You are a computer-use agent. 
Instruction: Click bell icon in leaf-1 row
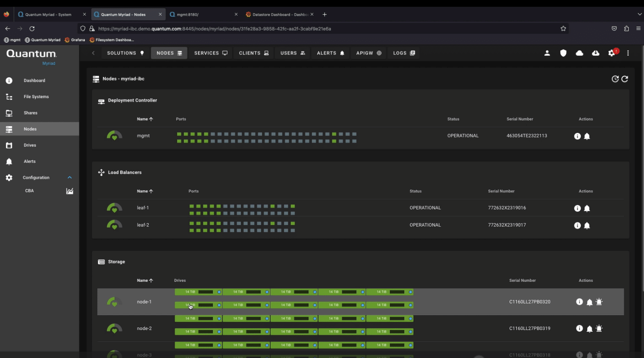[587, 208]
